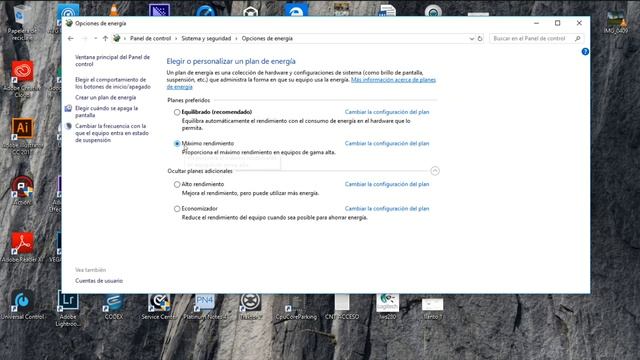Click the moon icon beside Cambiar la frecuencia
The width and height of the screenshot is (640, 360).
68,126
